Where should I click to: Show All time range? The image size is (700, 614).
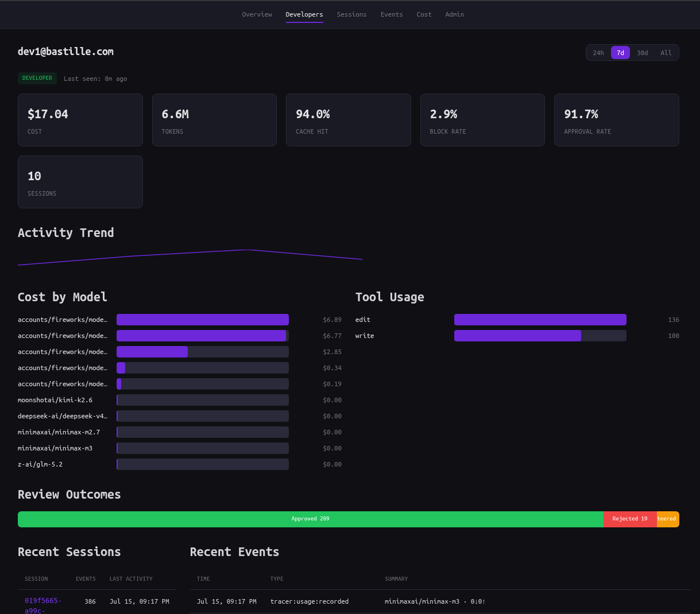coord(666,53)
